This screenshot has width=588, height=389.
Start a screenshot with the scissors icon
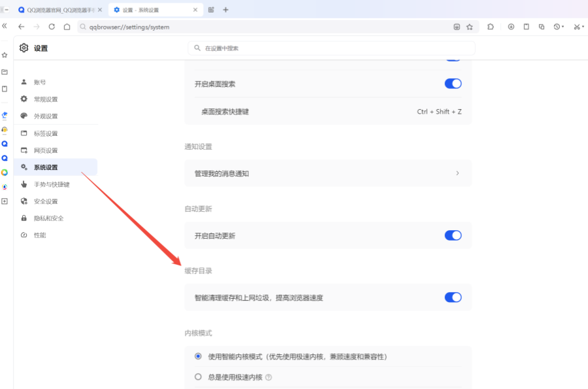[x=577, y=27]
